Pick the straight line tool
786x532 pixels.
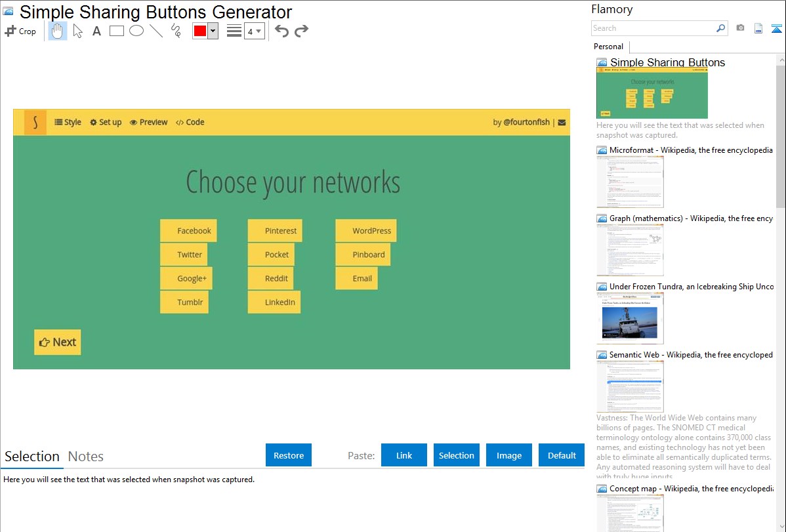click(x=156, y=31)
